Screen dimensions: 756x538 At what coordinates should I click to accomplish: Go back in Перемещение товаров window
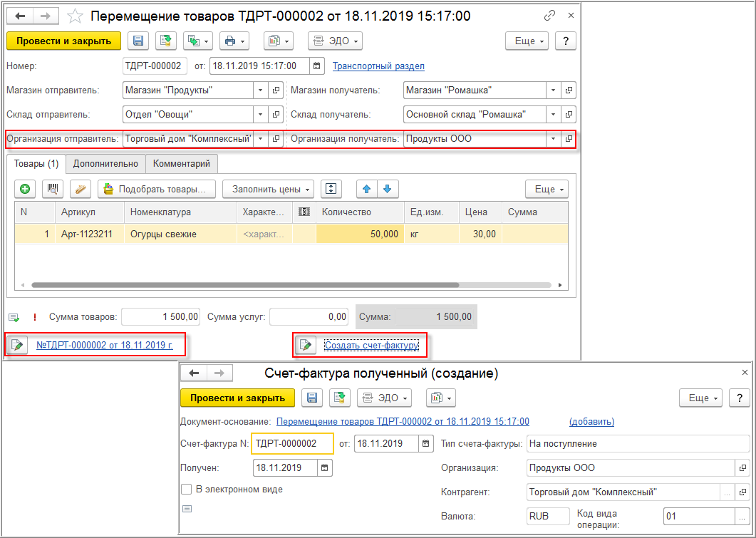[x=20, y=16]
